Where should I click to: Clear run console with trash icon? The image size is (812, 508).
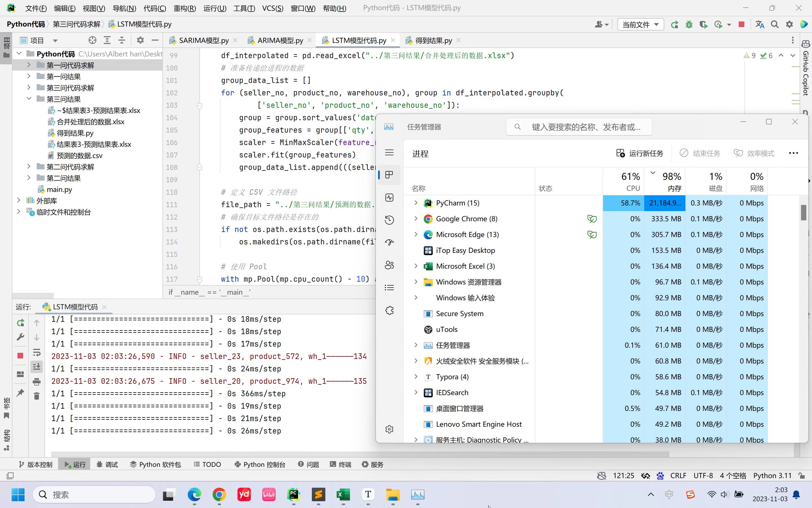(37, 396)
